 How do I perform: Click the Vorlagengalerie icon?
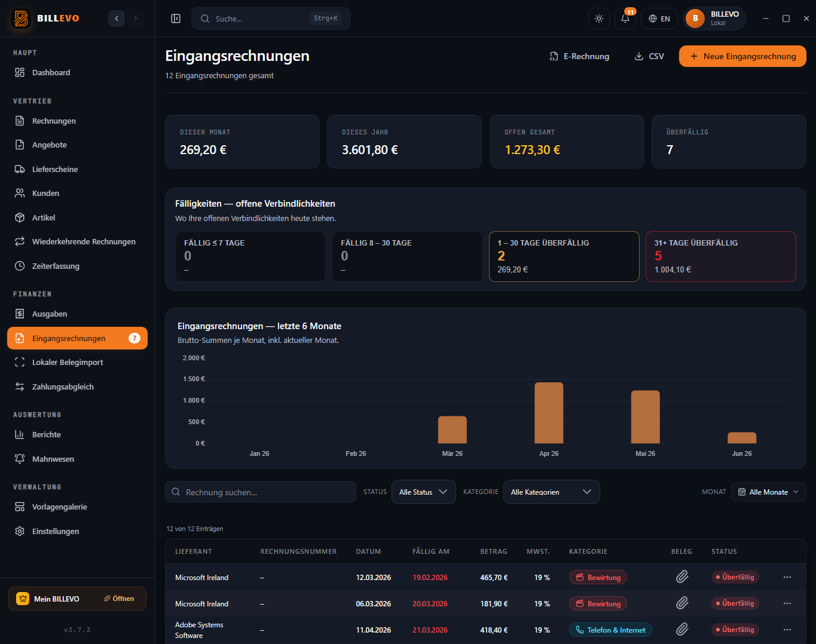click(20, 507)
